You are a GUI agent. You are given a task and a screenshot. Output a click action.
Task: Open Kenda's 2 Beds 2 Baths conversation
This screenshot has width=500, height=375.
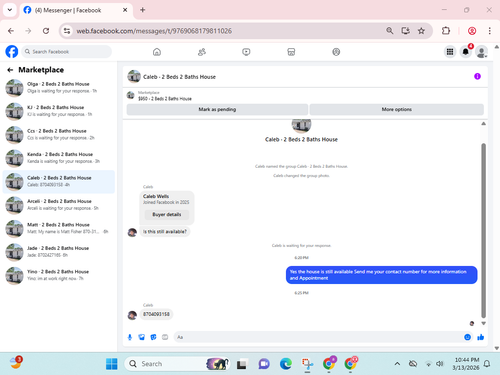tap(59, 158)
